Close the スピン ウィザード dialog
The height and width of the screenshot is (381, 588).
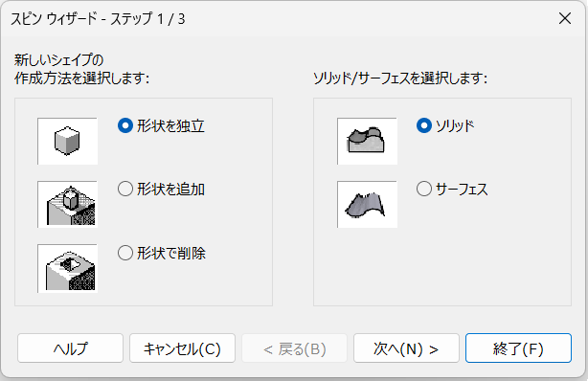pyautogui.click(x=565, y=18)
